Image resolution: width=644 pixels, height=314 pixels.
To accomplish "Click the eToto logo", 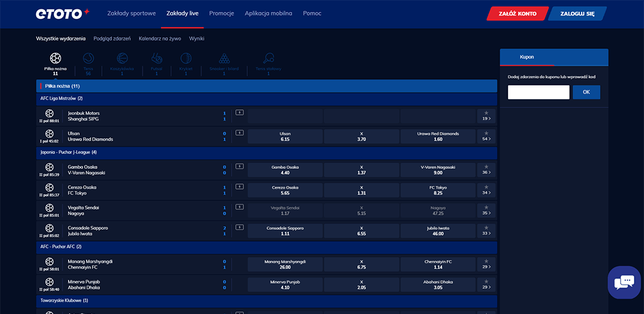I will [x=63, y=13].
